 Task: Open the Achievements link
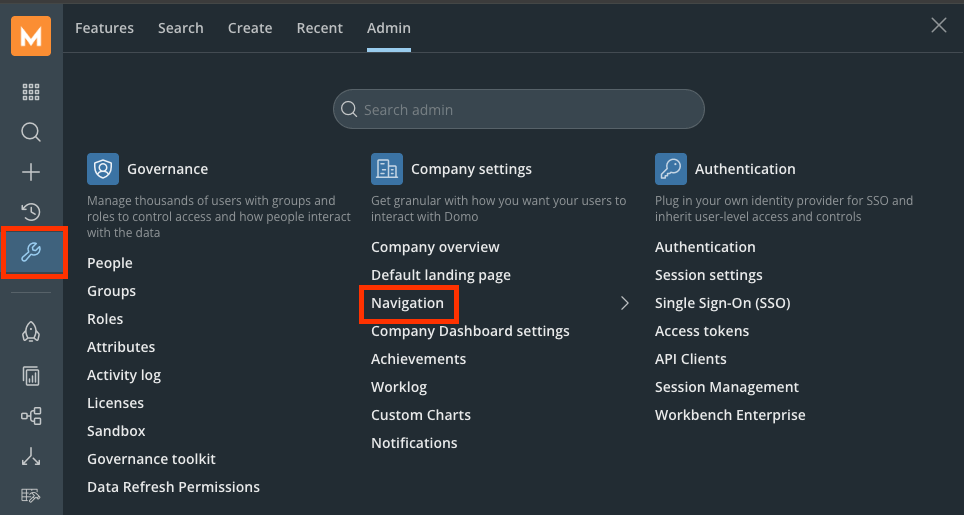click(418, 359)
